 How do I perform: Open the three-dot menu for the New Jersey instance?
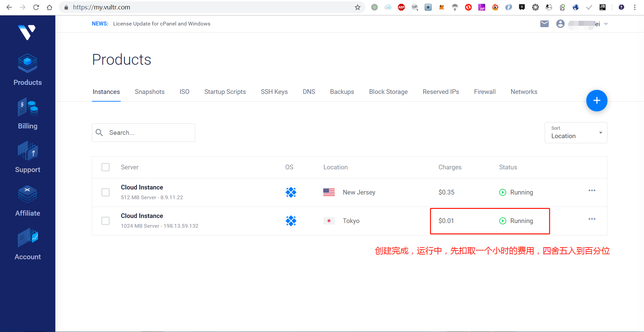[592, 190]
